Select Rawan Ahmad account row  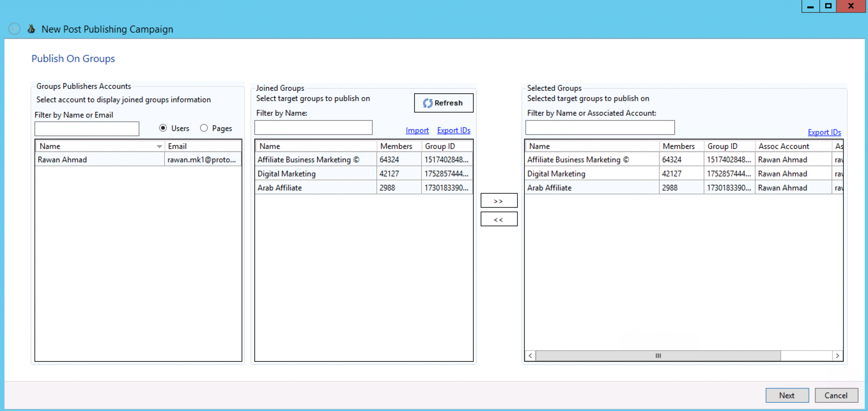coord(100,160)
